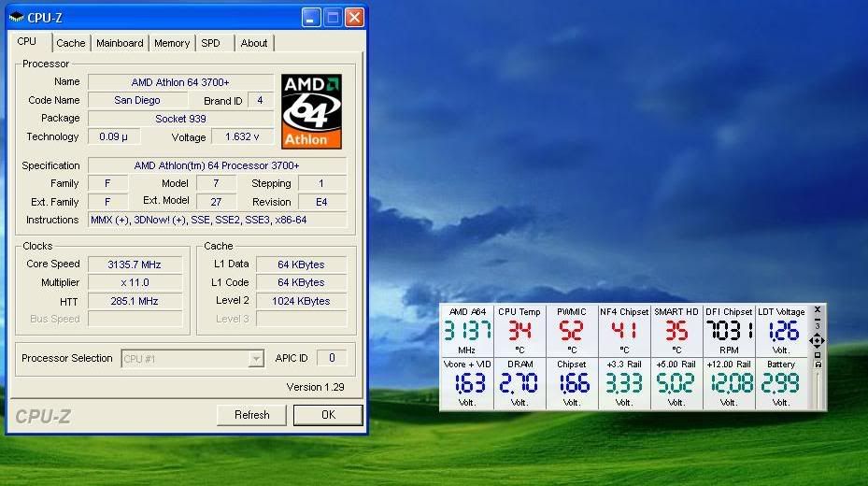Click the +5.00 Rail 5.02 Volt readout

676,383
